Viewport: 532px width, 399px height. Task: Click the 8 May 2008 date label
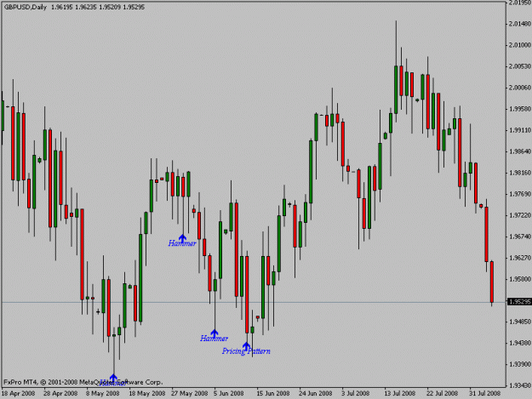[103, 393]
